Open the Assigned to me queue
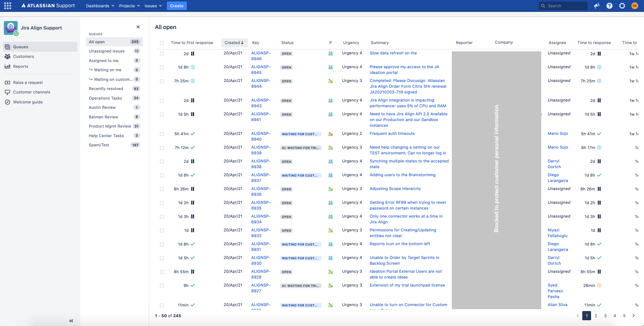644x326 pixels. click(x=114, y=61)
